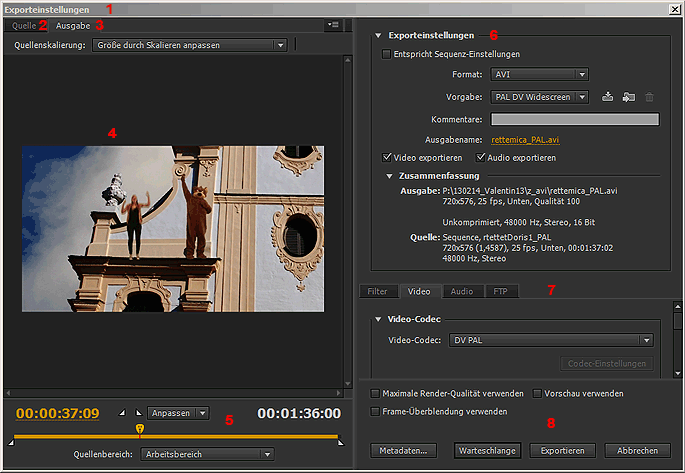Click the Abbrechen button
The height and width of the screenshot is (473, 685).
pyautogui.click(x=637, y=450)
